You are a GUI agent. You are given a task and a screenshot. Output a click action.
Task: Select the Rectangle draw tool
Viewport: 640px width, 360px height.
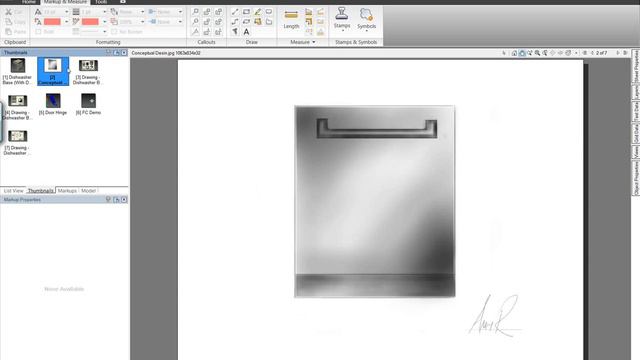tap(246, 12)
